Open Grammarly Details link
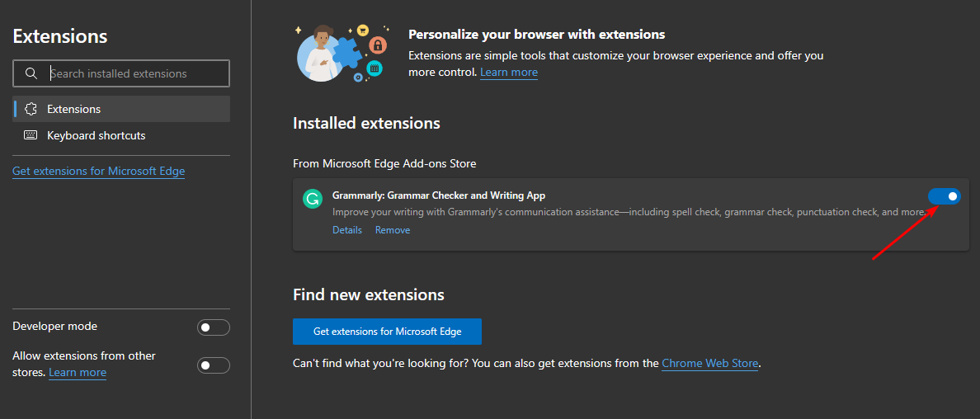Image resolution: width=980 pixels, height=419 pixels. tap(347, 230)
